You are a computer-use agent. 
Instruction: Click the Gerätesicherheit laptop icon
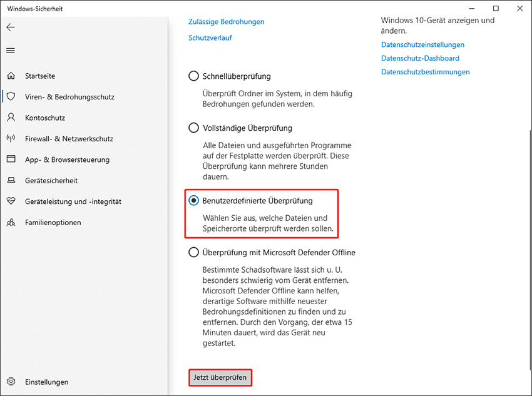(11, 180)
